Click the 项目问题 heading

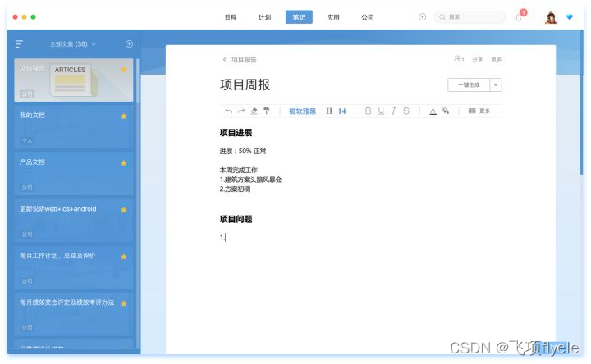(x=236, y=219)
